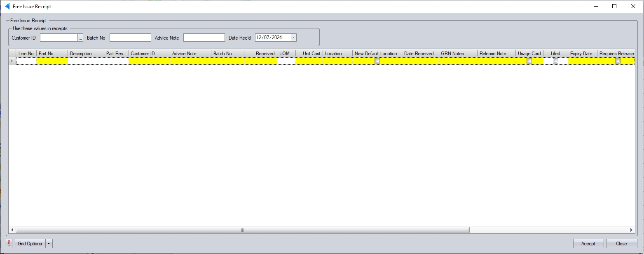644x254 pixels.
Task: Click the row selector arrow in the grid
Action: (x=12, y=61)
